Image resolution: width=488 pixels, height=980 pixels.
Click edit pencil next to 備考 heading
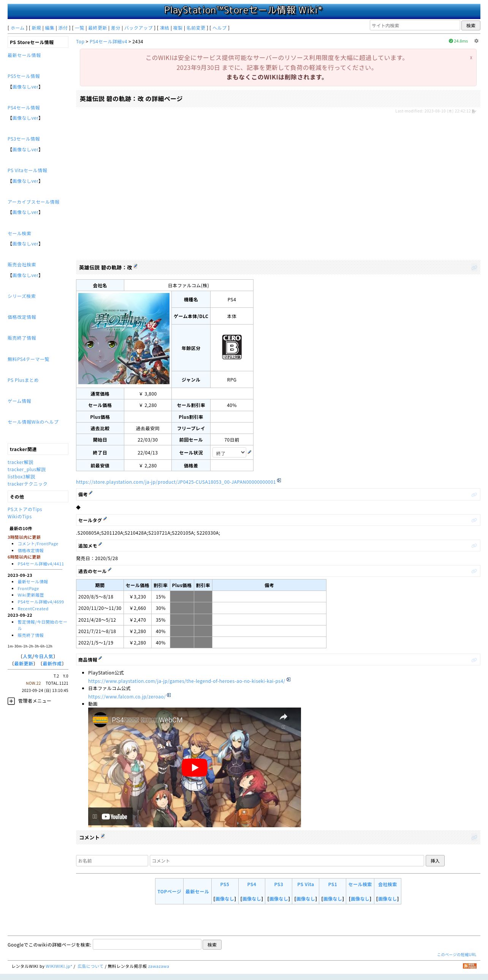(x=90, y=493)
